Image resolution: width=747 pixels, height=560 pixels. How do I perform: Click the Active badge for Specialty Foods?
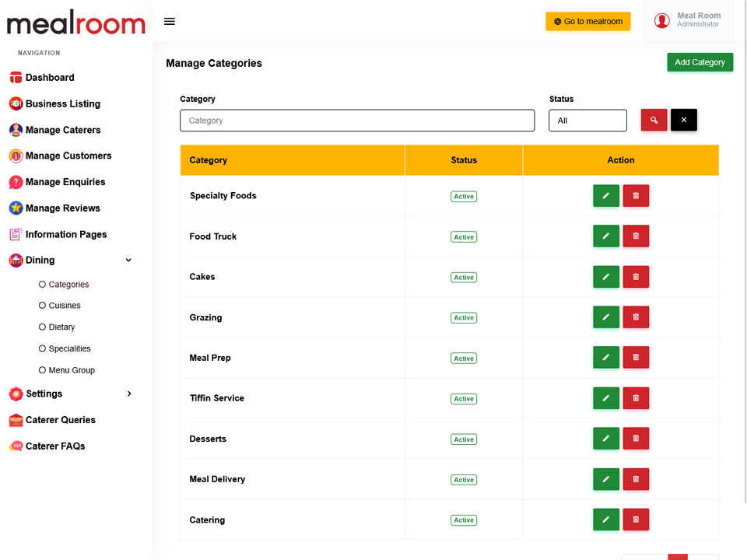464,196
